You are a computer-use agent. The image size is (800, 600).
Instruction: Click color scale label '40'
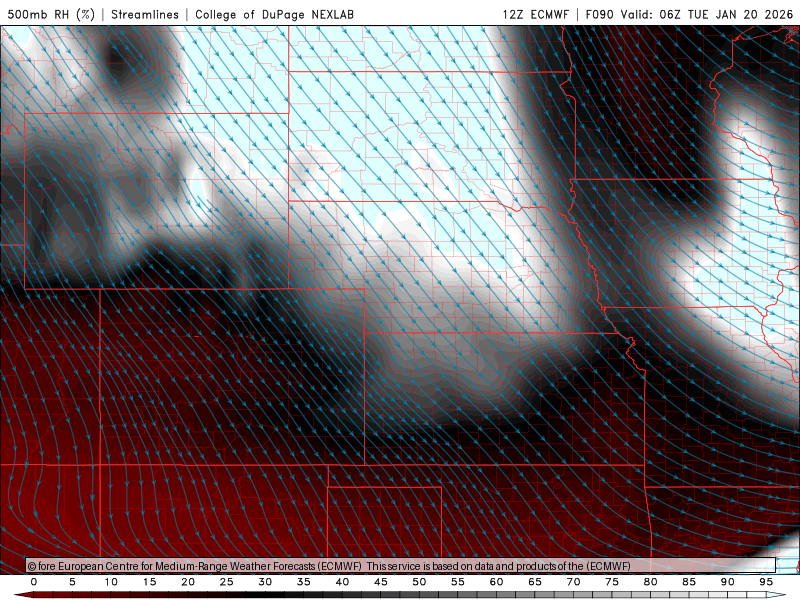tap(342, 582)
